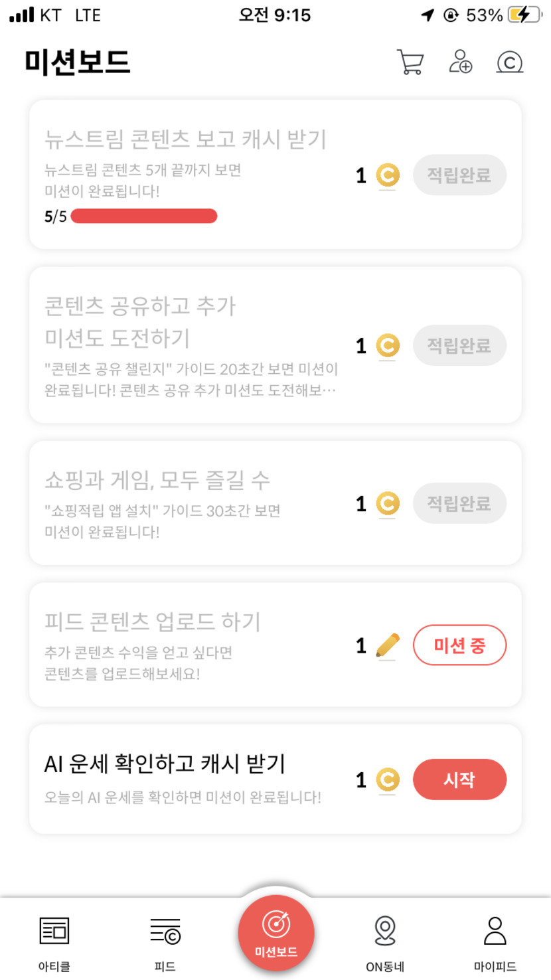Tap the 아티클 tab icon

pyautogui.click(x=54, y=932)
